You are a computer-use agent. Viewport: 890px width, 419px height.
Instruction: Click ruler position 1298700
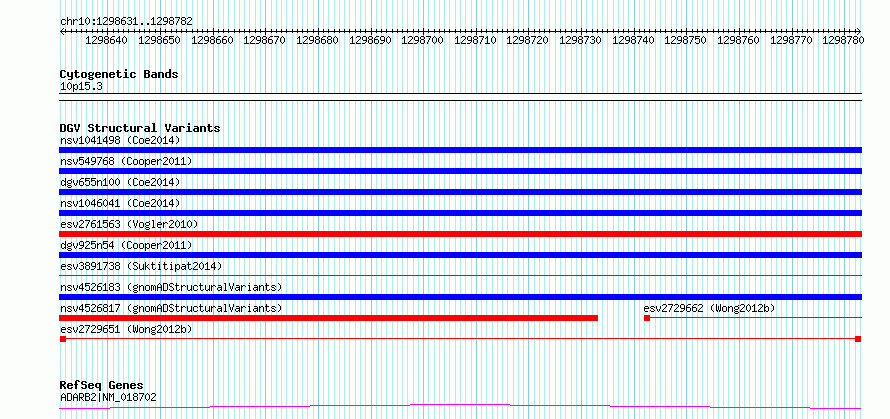422,40
